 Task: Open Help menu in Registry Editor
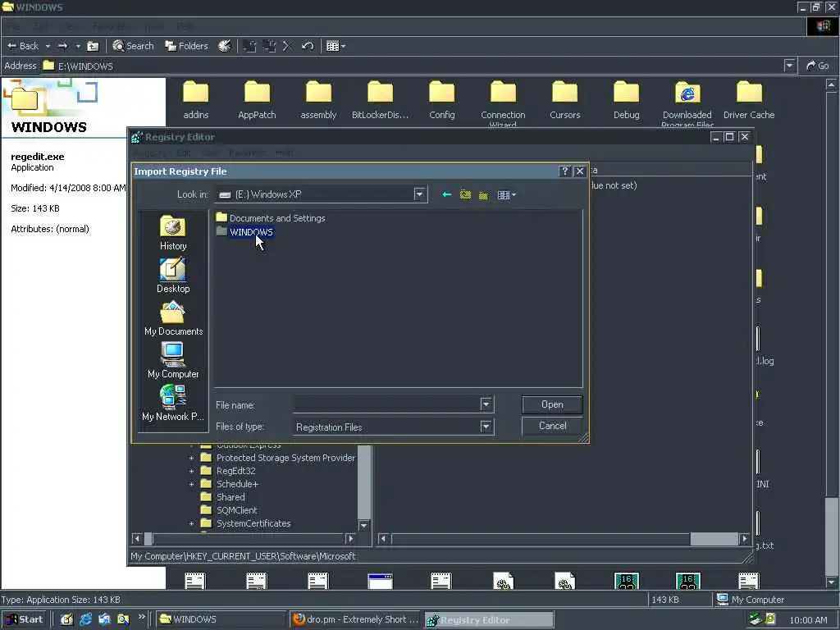tap(284, 153)
